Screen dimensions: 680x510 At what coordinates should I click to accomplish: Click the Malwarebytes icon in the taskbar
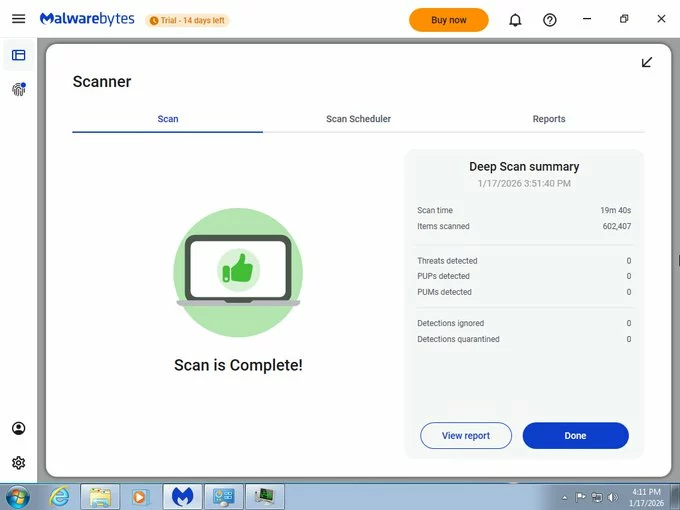click(x=182, y=496)
